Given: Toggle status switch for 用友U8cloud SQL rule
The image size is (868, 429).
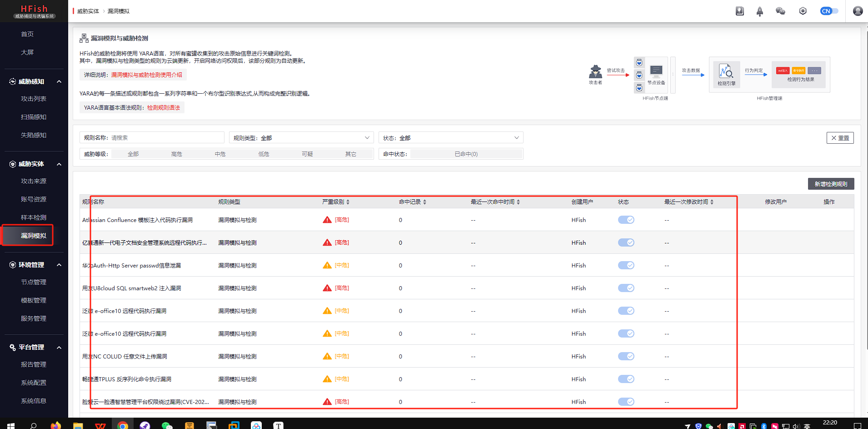Looking at the screenshot, I should click(626, 288).
